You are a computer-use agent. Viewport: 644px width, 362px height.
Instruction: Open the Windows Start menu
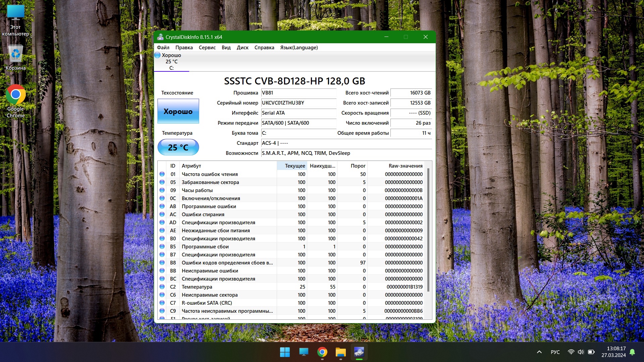click(x=285, y=352)
